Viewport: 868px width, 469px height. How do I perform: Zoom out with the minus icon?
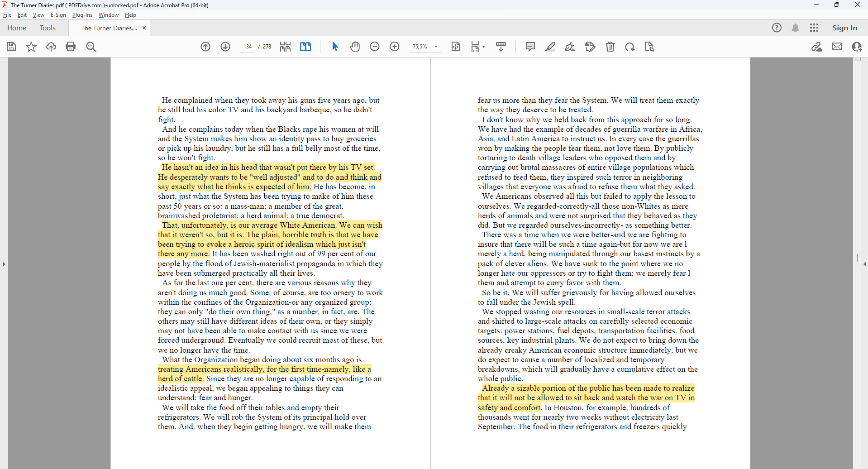click(375, 47)
